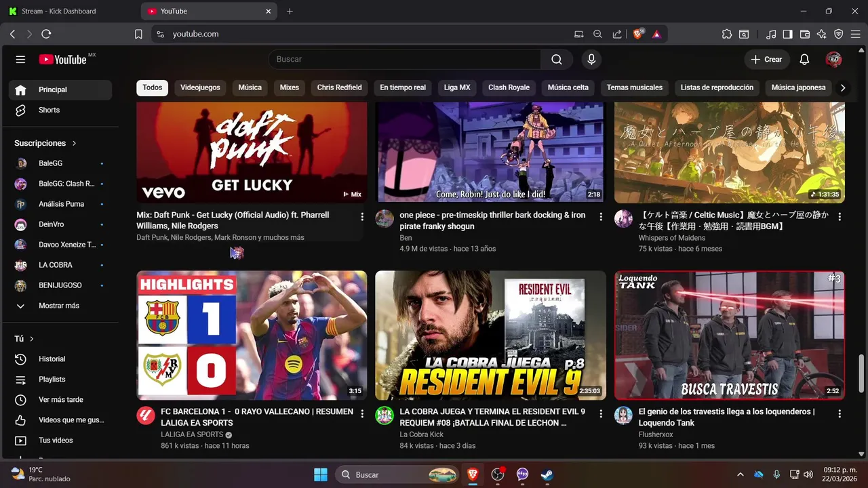The width and height of the screenshot is (868, 488).
Task: Open the Brave Rewards triangle icon
Action: 656,34
